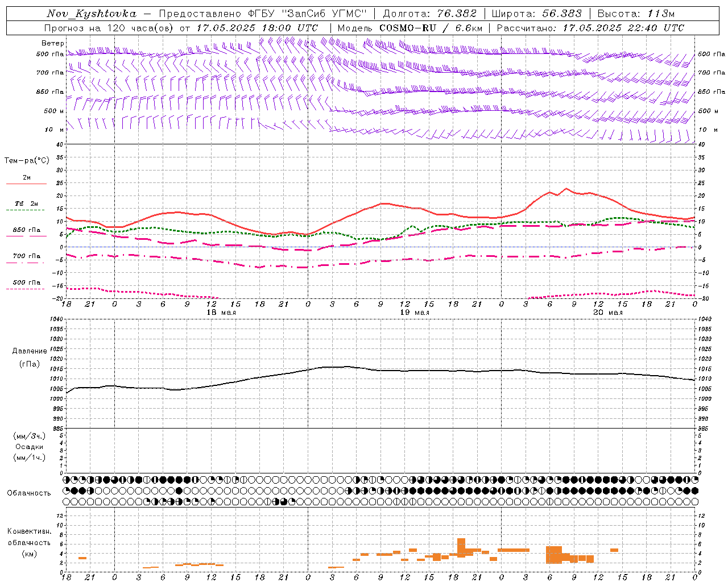This screenshot has height=582, width=728.
Task: Click the tallest orange convective cloud bar
Action: [461, 547]
